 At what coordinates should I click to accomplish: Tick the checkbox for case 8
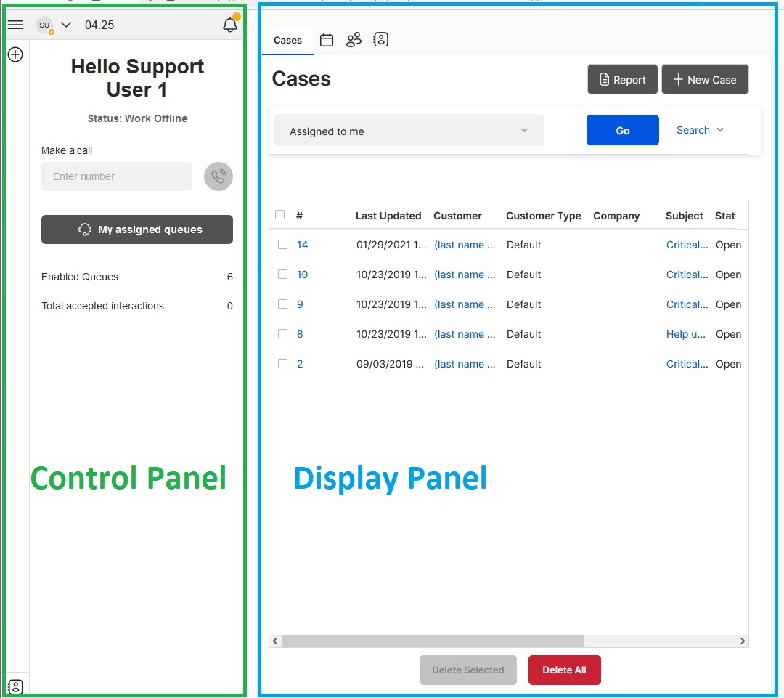tap(283, 334)
